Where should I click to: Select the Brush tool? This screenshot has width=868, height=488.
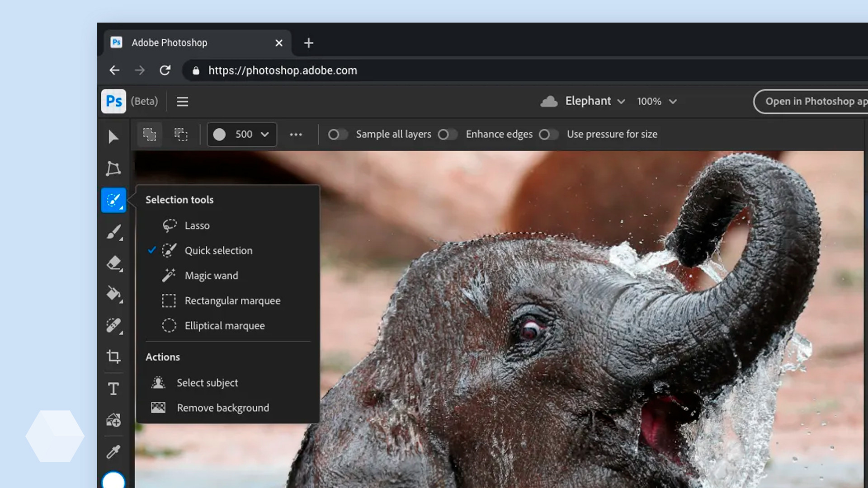click(114, 232)
